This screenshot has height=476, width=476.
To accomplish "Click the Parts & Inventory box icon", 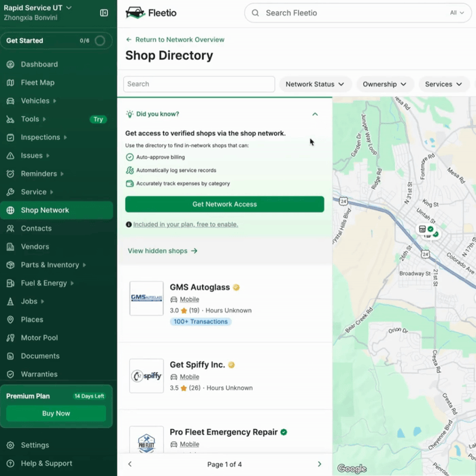I will [10, 265].
